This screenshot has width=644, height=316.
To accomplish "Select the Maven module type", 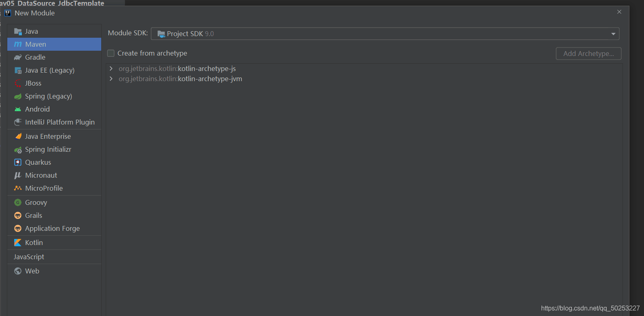I will [x=54, y=44].
